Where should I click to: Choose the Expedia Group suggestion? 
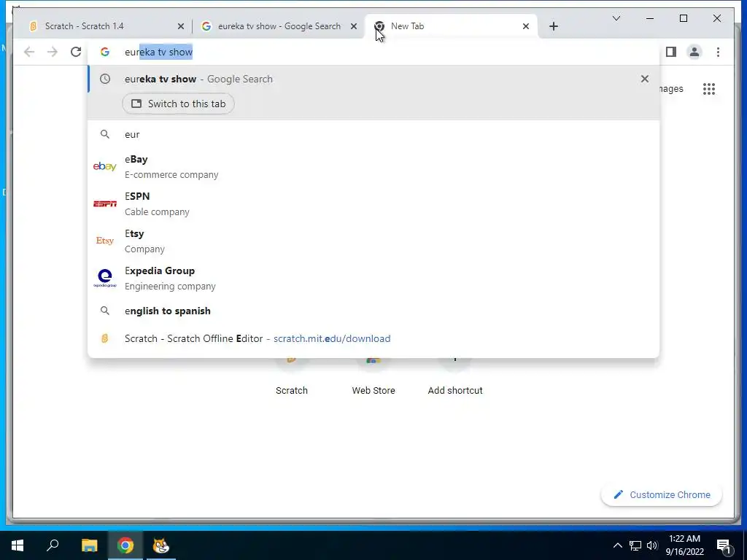[374, 278]
